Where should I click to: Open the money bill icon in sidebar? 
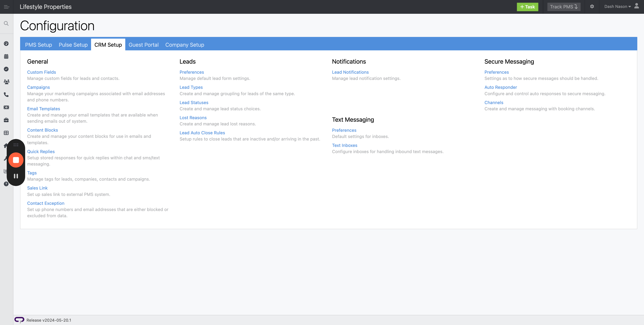coord(6,107)
